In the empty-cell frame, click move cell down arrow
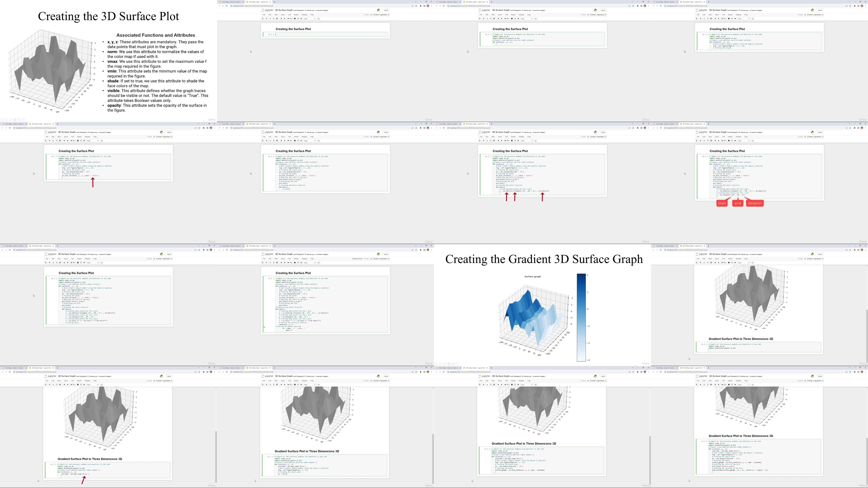This screenshot has height=488, width=868. click(x=285, y=18)
